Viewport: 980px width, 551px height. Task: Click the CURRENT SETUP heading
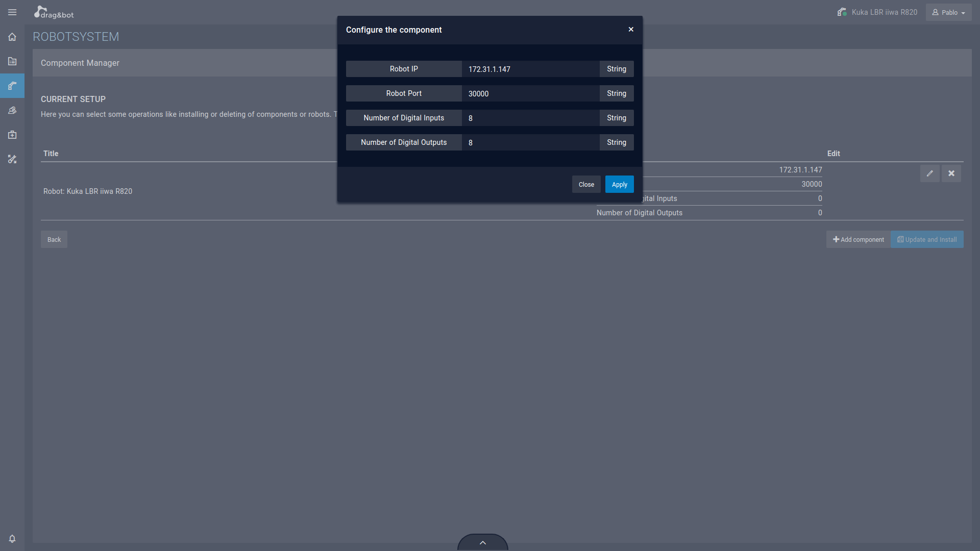pos(73,99)
